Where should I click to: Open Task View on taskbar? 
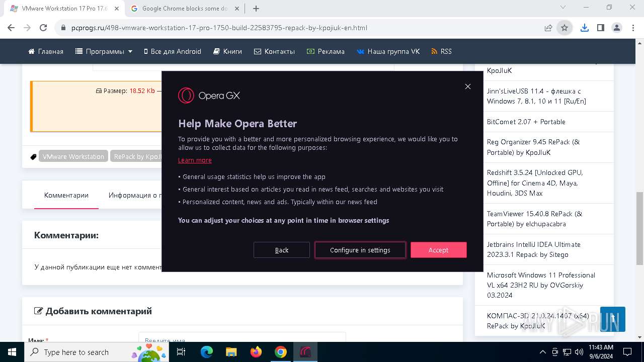[181, 352]
